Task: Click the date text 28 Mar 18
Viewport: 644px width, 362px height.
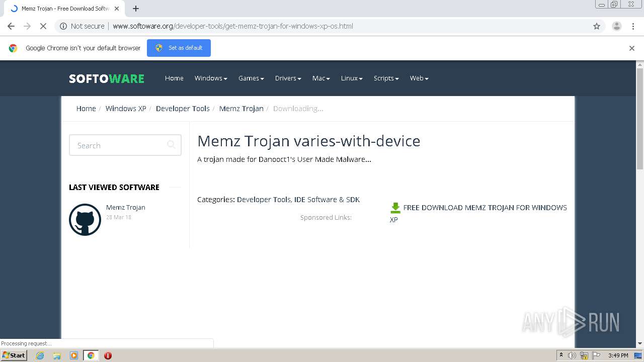Action: [119, 217]
